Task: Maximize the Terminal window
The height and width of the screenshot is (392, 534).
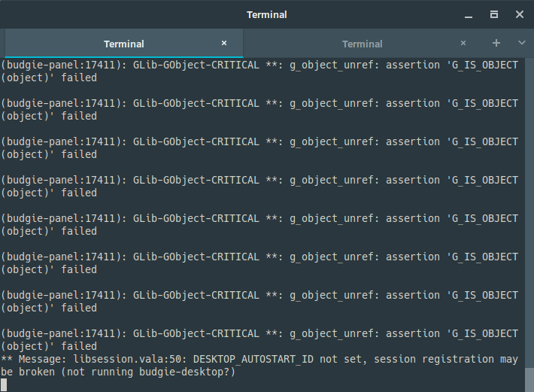Action: tap(494, 14)
